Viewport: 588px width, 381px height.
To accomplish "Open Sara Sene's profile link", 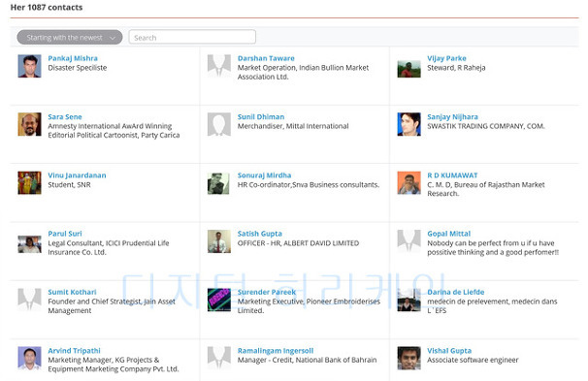I will pos(65,117).
